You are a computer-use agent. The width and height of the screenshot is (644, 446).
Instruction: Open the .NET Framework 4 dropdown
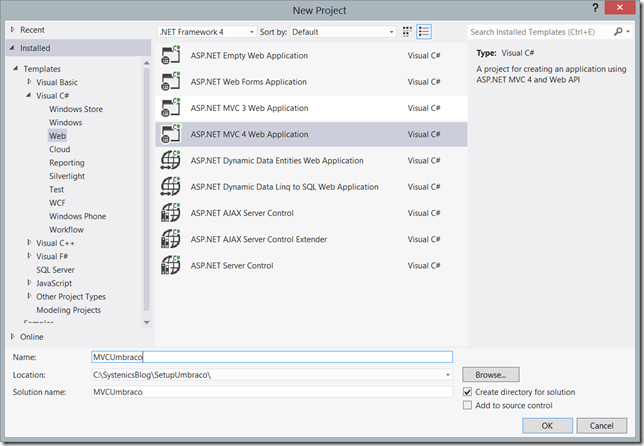pyautogui.click(x=207, y=32)
